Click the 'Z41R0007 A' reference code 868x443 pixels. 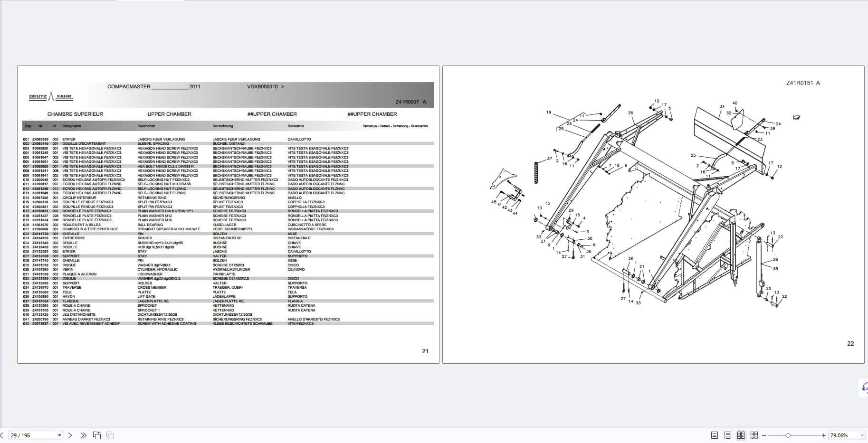[411, 102]
